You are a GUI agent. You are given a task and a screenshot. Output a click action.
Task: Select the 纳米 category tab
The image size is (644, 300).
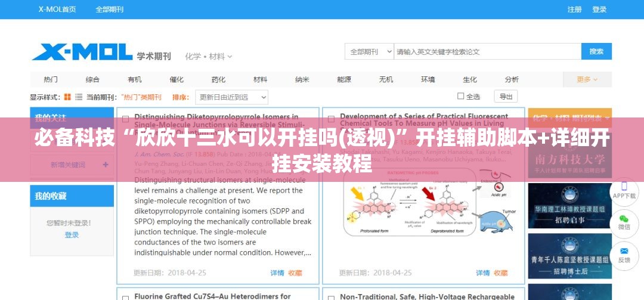(x=302, y=79)
